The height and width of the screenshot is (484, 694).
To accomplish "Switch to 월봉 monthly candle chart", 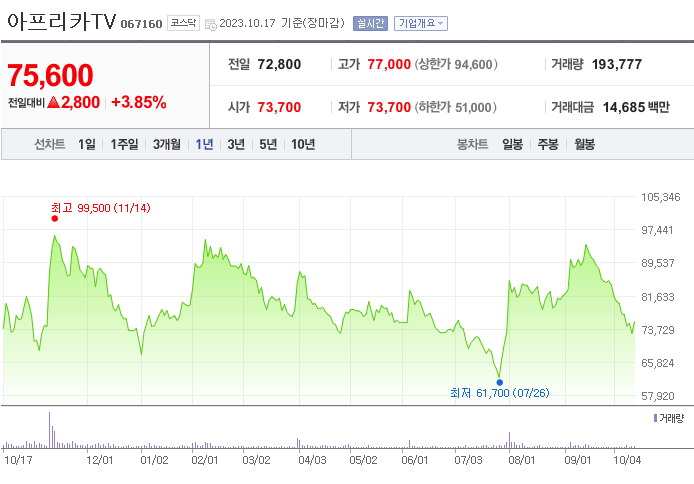I will [585, 144].
